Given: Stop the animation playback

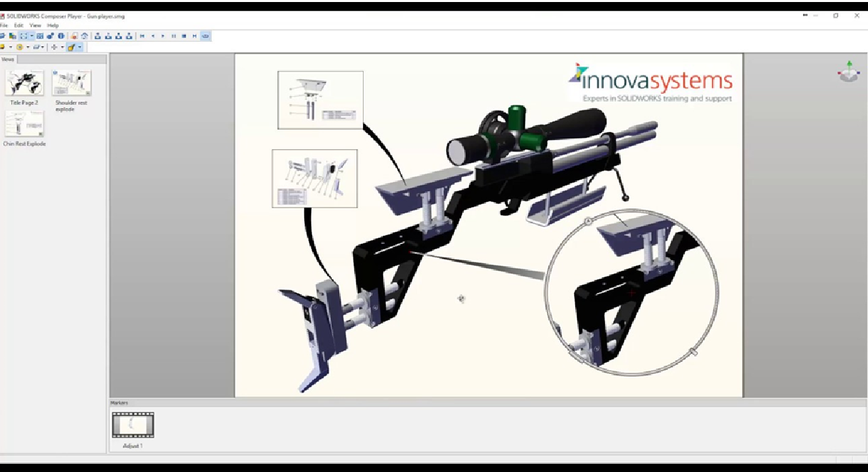Looking at the screenshot, I should [x=184, y=36].
